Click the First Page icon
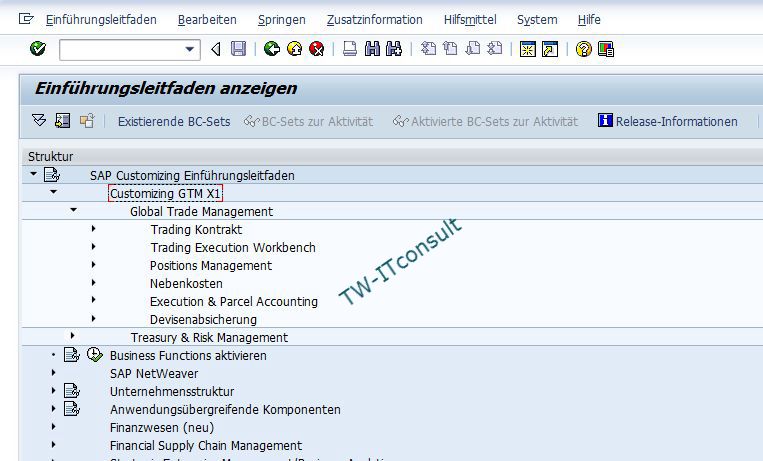This screenshot has height=461, width=763. [x=428, y=49]
